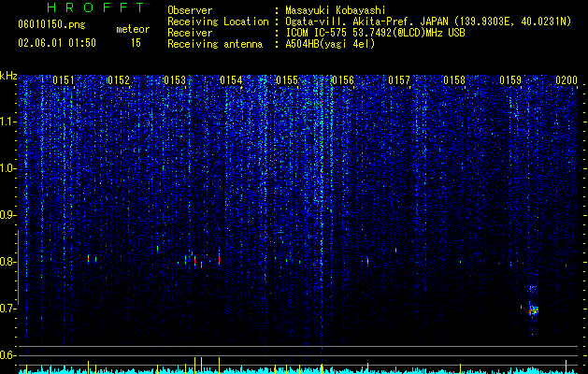Click the yellow bottom marker below 0158
Image resolution: width=588 pixels, height=374 pixels.
(460, 367)
